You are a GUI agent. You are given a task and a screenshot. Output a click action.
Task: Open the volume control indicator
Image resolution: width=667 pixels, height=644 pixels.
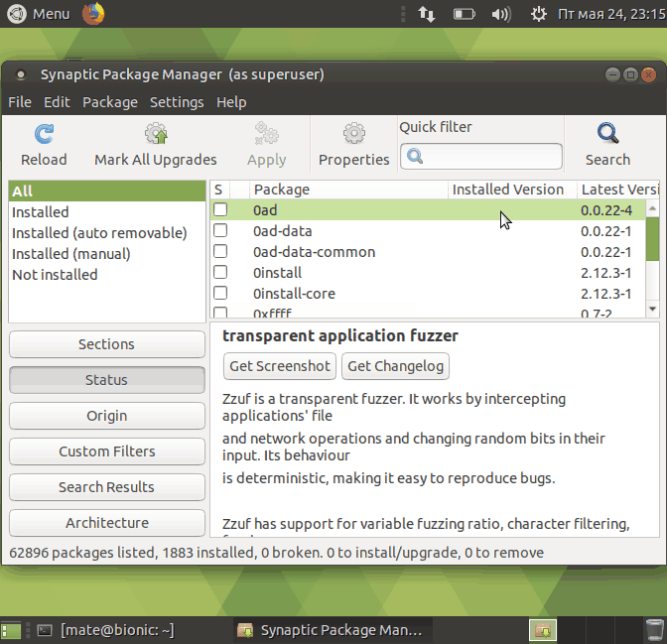[500, 15]
